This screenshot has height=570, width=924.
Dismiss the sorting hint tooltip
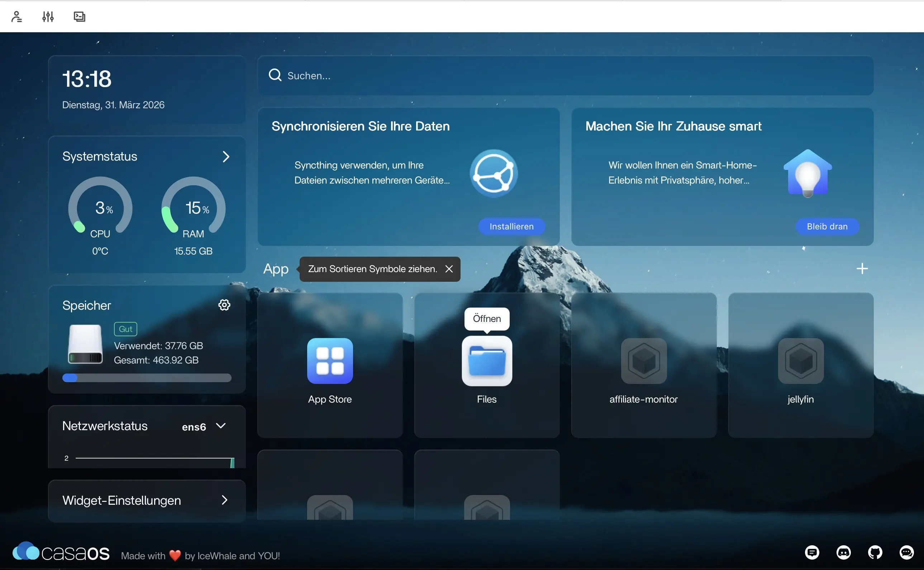[x=449, y=269]
